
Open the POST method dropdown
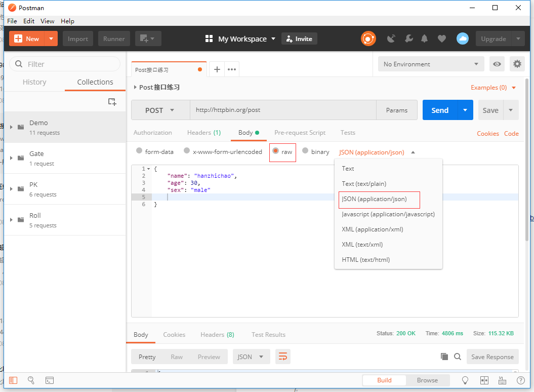click(160, 110)
